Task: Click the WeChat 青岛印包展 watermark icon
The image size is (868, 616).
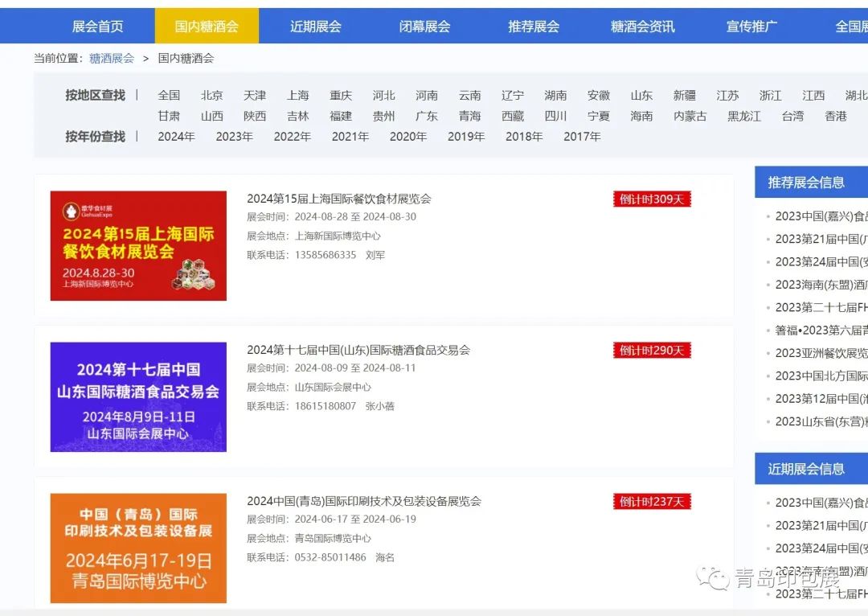Action: point(712,577)
